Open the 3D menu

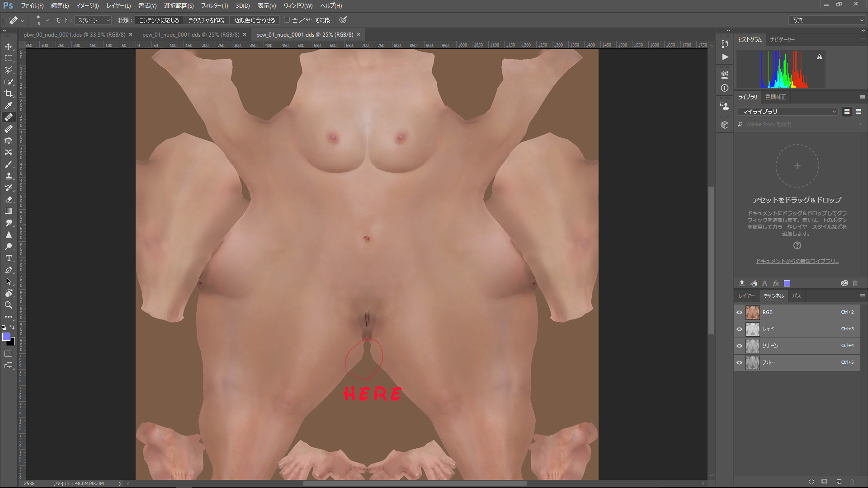[x=243, y=6]
